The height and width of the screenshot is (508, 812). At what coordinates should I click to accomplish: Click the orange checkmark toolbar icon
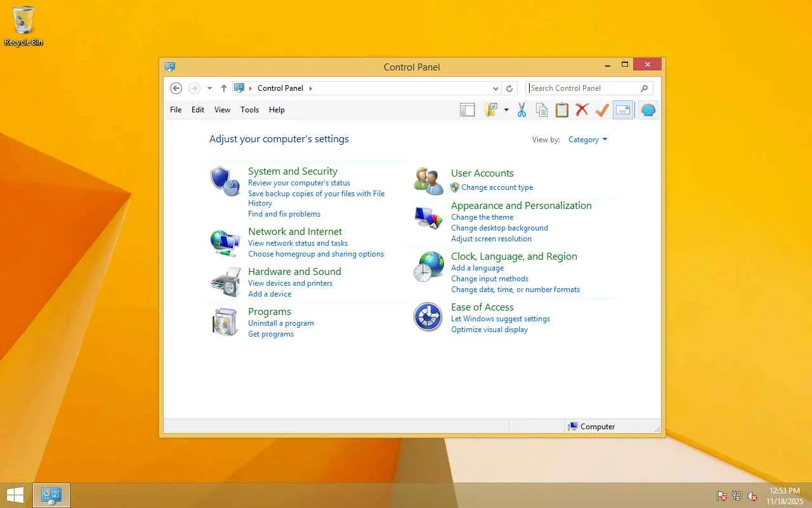tap(602, 110)
